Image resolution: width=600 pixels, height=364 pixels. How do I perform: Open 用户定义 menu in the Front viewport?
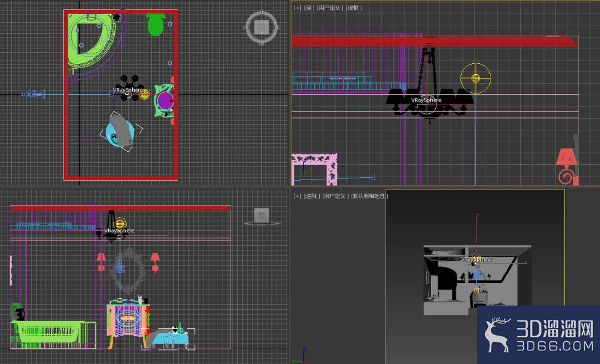(x=329, y=7)
